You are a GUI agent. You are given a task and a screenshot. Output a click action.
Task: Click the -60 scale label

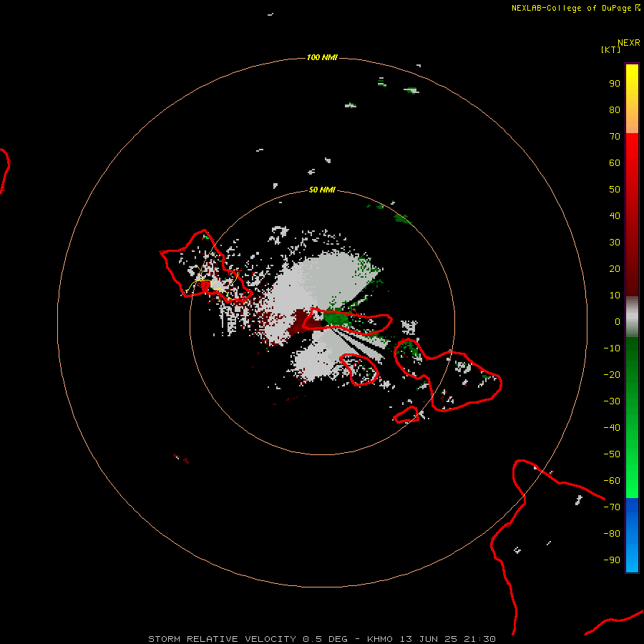tap(612, 481)
